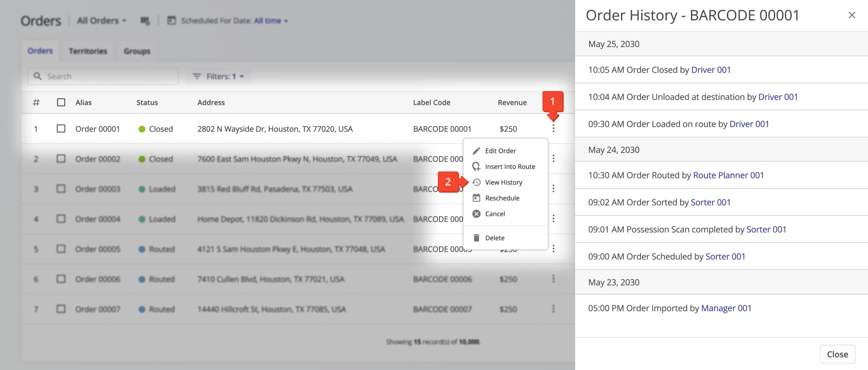Screen dimensions: 868x370
Task: Check the box for Order 00001
Action: click(x=61, y=129)
